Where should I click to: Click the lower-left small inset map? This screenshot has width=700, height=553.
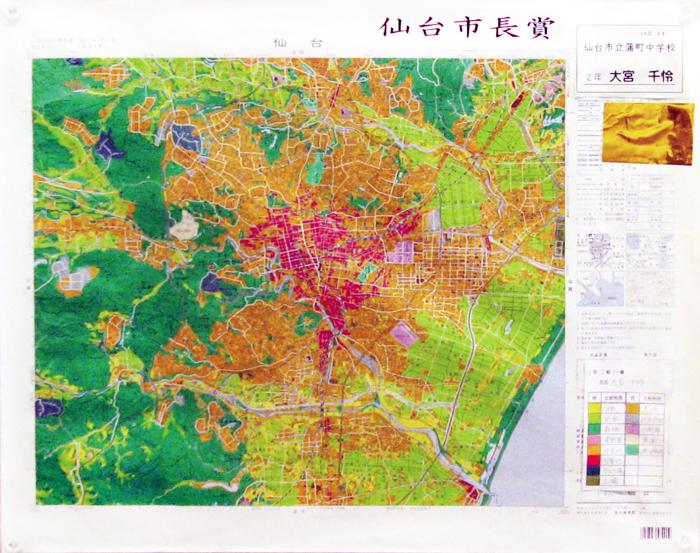pyautogui.click(x=600, y=290)
